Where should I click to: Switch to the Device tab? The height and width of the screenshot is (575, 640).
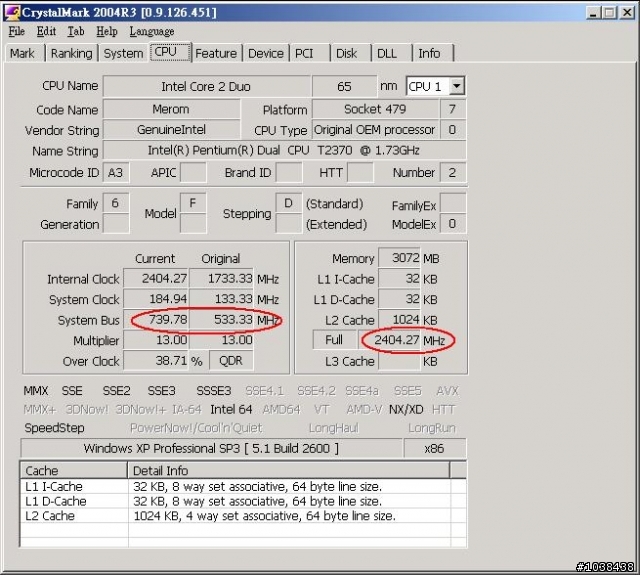click(x=266, y=53)
